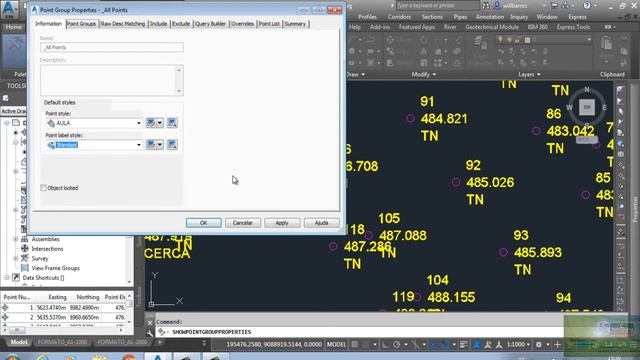This screenshot has width=640, height=360.
Task: Collapse the Data Shortcuts tree node
Action: (x=7, y=278)
